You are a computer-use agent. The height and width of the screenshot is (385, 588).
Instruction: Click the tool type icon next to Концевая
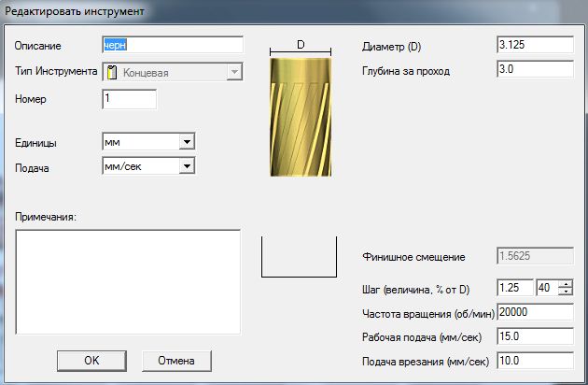click(x=112, y=72)
